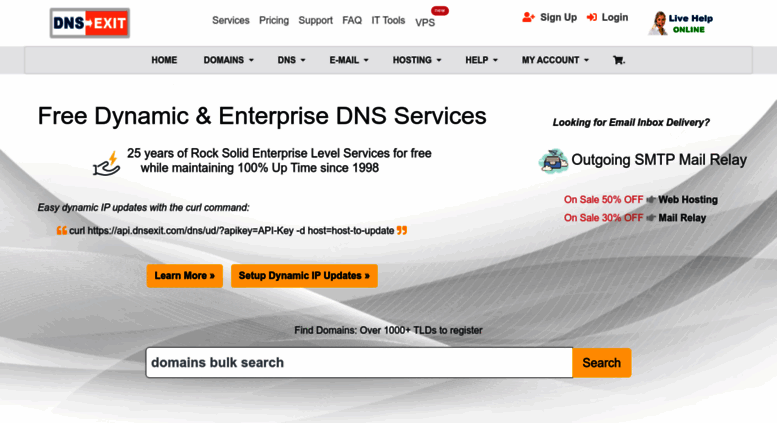Click the SMTP Mail Relay mailbox icon
Screen dimensions: 777x423
coord(553,160)
